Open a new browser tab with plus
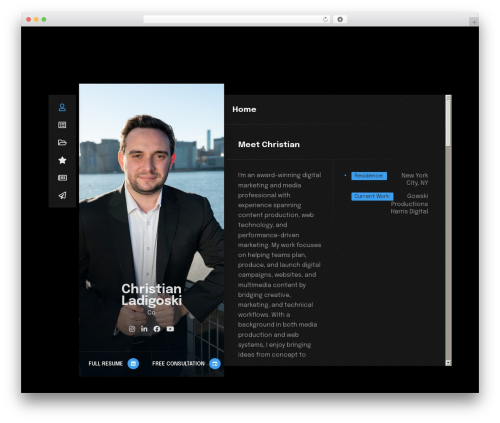The image size is (500, 423). click(474, 22)
